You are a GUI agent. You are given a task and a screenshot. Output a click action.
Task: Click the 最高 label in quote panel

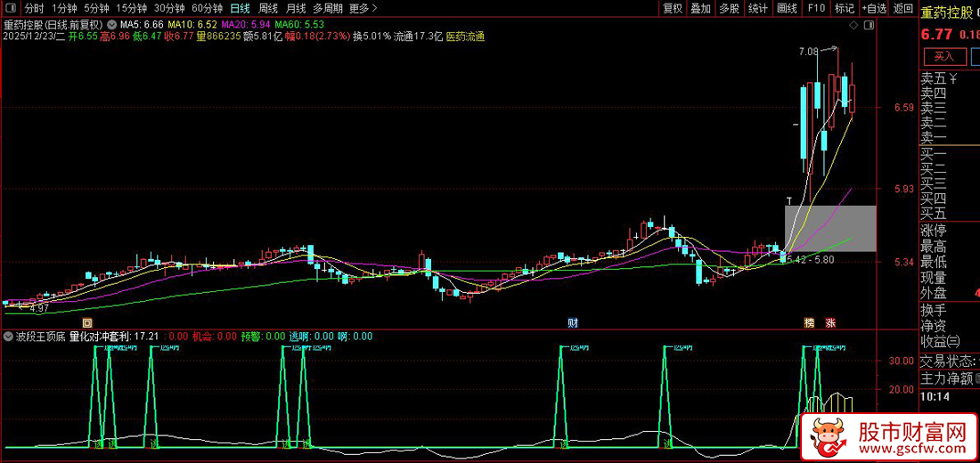click(934, 247)
